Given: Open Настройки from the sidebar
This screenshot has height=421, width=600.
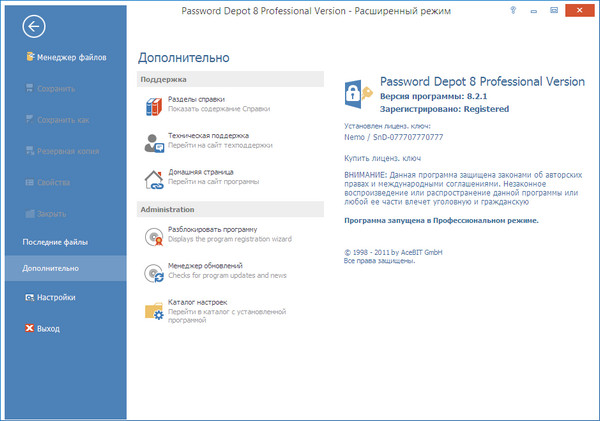Looking at the screenshot, I should [x=58, y=297].
